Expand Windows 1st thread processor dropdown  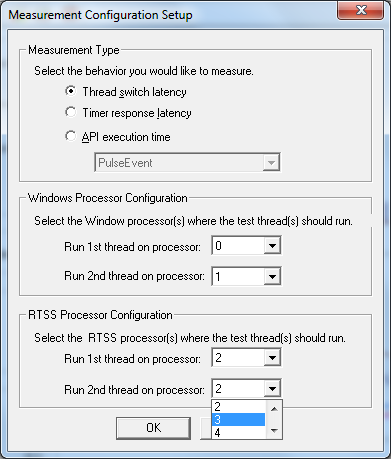point(272,246)
